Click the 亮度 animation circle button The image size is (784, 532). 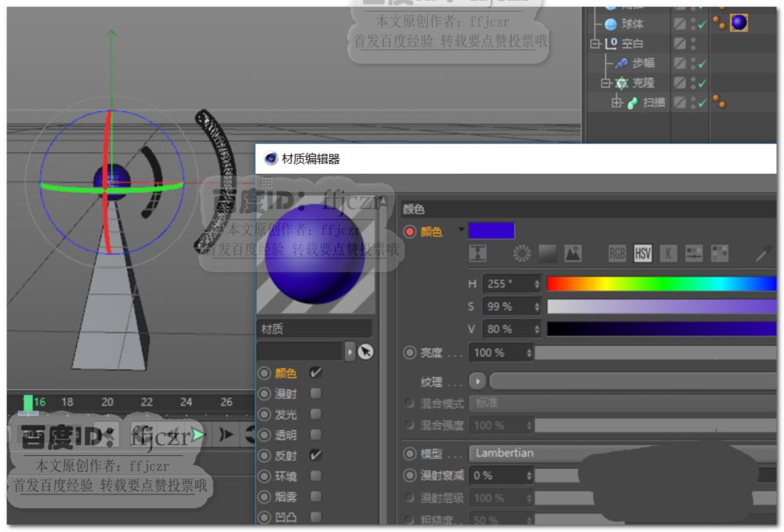[x=409, y=353]
